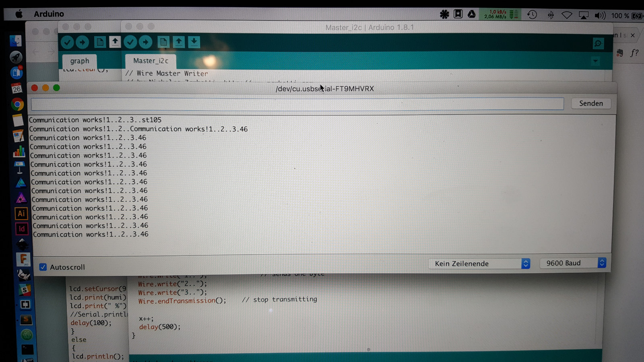Screen dimensions: 644x362
Task: Click the Wire.write("3..") code line
Action: click(173, 292)
